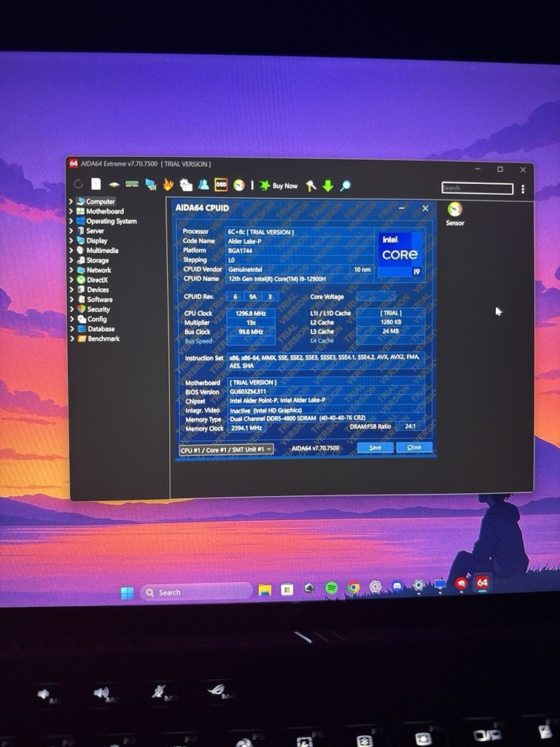The image size is (560, 747).
Task: Expand the Network tree node arrow
Action: 71,270
